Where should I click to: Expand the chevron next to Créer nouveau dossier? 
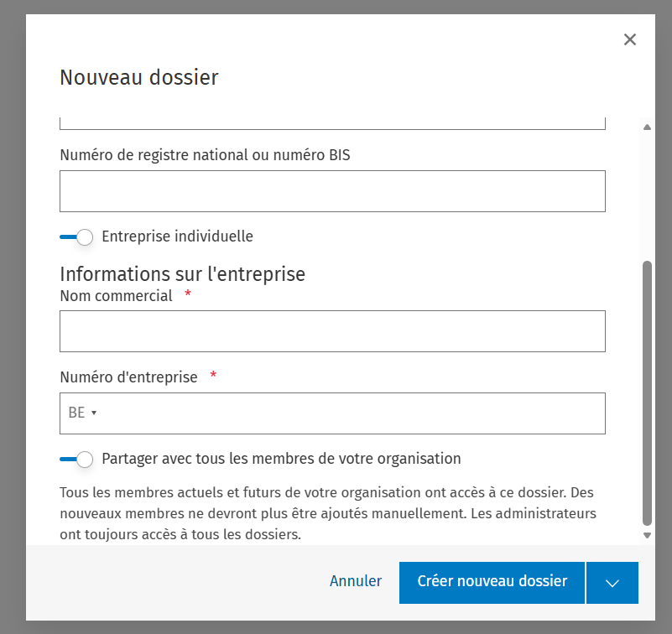coord(612,583)
